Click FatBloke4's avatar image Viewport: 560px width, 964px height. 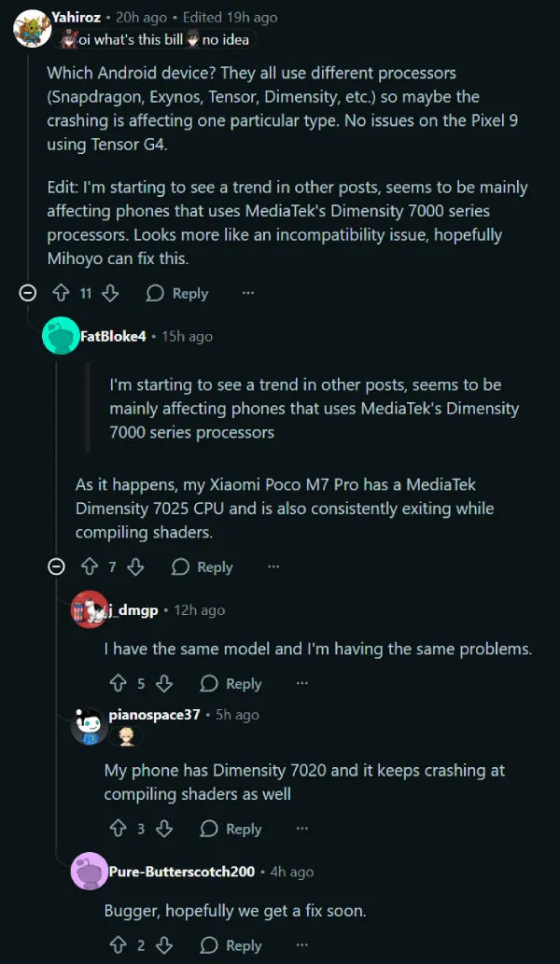click(x=61, y=336)
